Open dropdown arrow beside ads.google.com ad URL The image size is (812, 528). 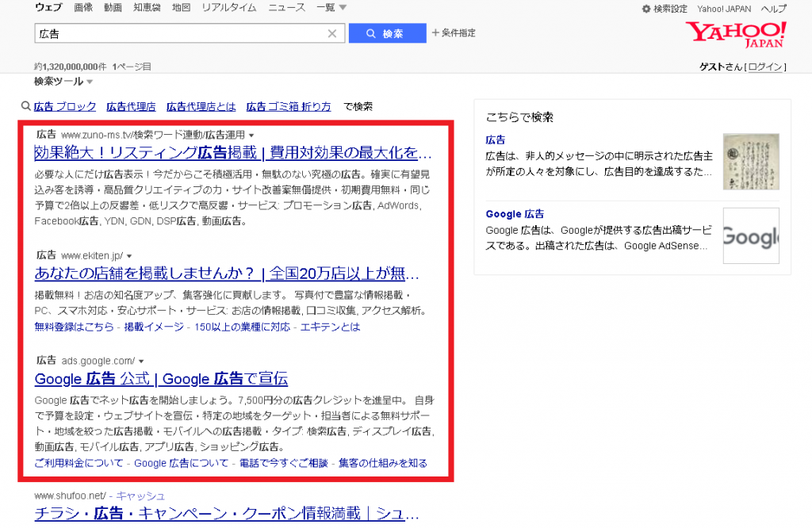(141, 361)
